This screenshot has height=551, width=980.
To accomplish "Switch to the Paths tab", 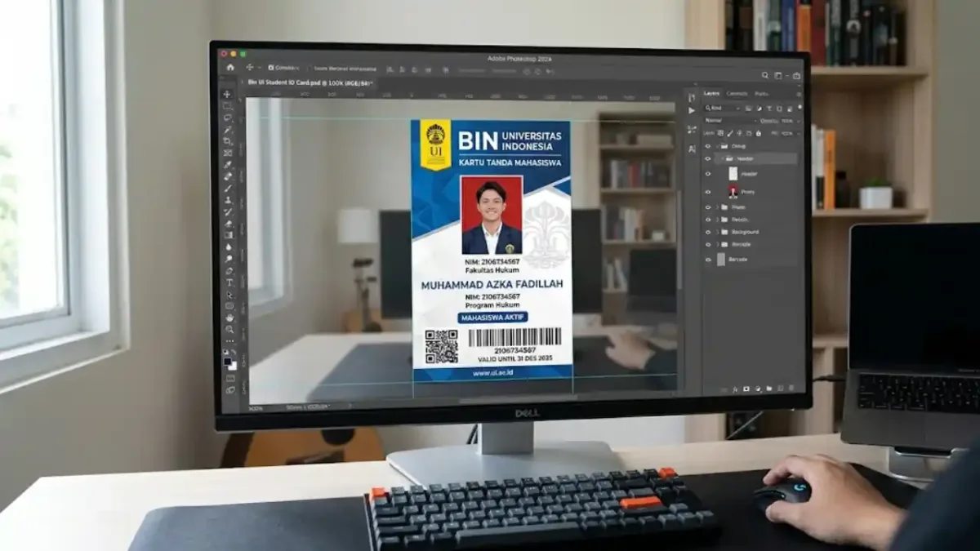I will pos(761,94).
